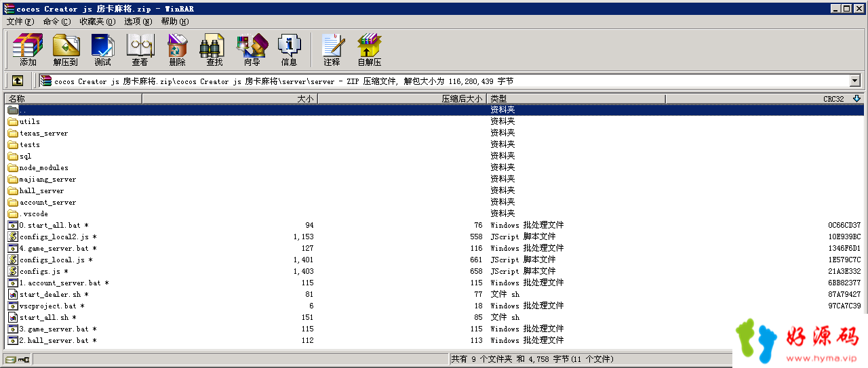Sort by CRC32 column header
The width and height of the screenshot is (868, 368).
coord(764,99)
